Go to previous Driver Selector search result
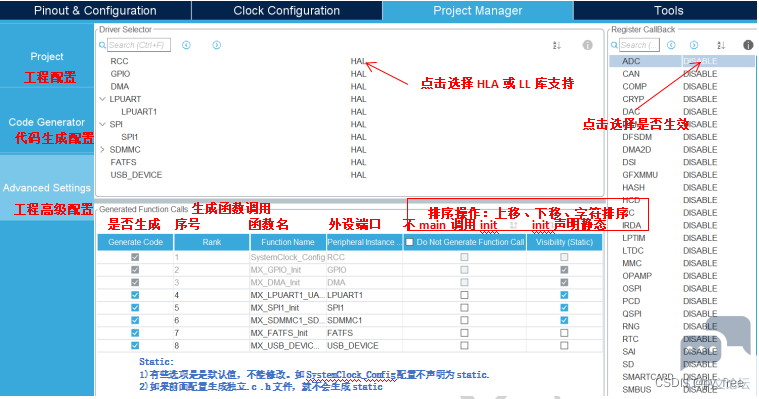759x399 pixels. click(186, 45)
